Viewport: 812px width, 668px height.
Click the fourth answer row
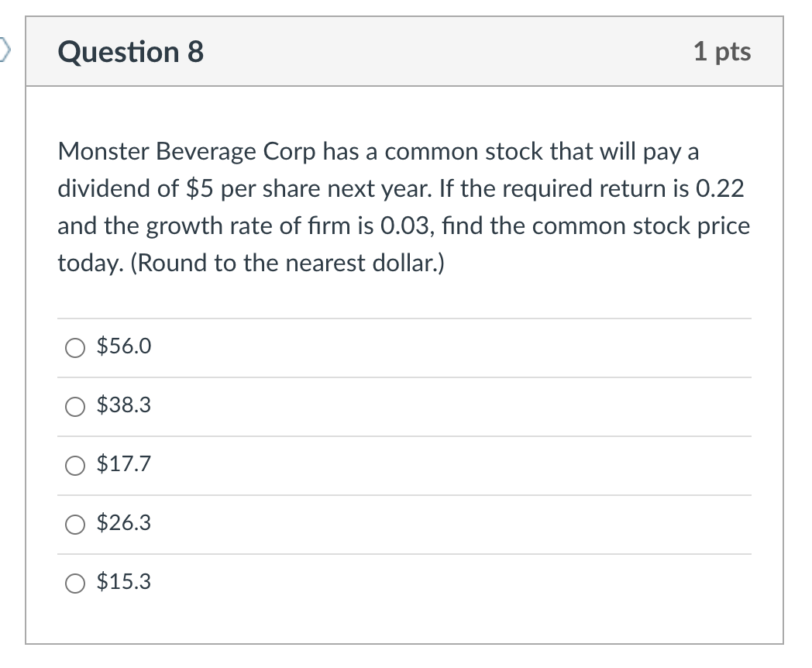(403, 525)
